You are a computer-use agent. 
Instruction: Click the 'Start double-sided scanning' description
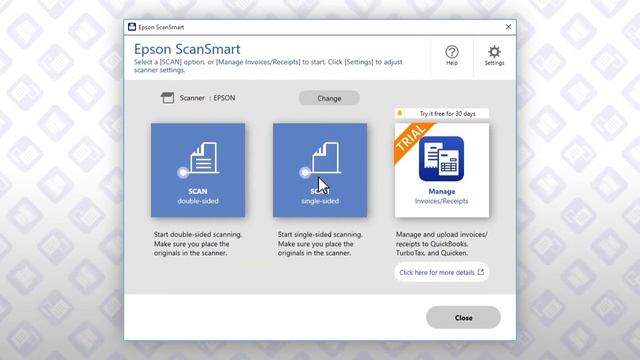198,244
